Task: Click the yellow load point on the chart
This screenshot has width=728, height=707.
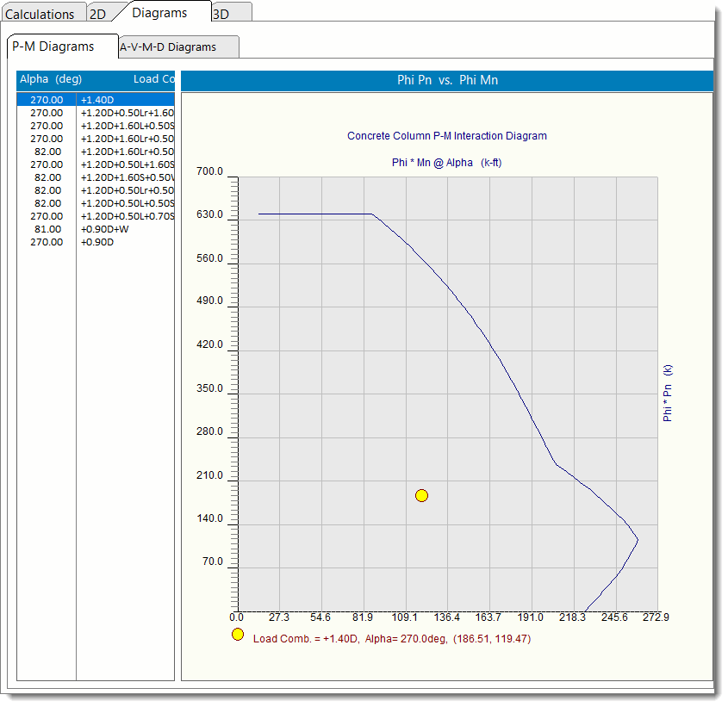Action: tap(421, 495)
